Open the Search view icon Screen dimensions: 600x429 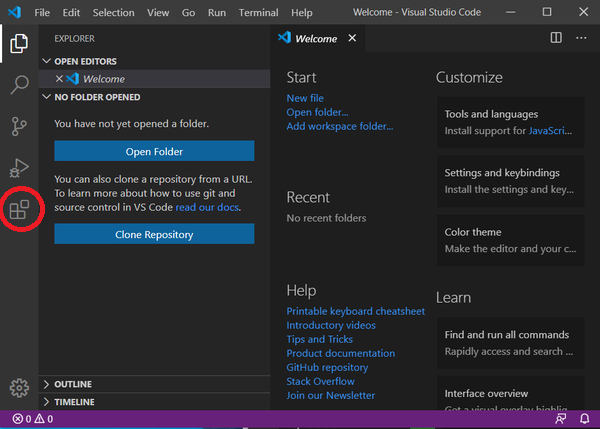point(19,84)
